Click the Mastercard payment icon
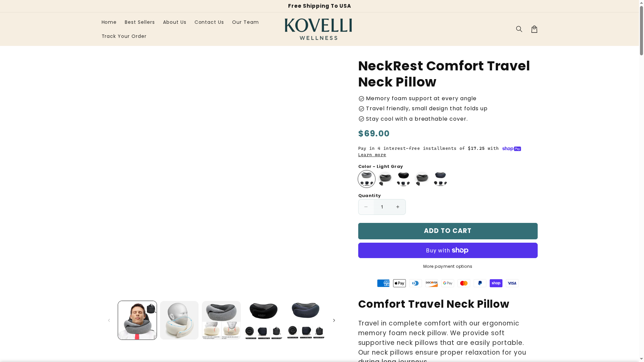This screenshot has width=644, height=362. (464, 283)
